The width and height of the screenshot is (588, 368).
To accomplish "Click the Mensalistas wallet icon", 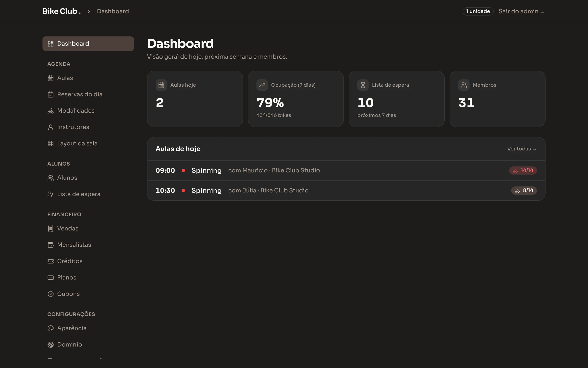I will [x=50, y=245].
